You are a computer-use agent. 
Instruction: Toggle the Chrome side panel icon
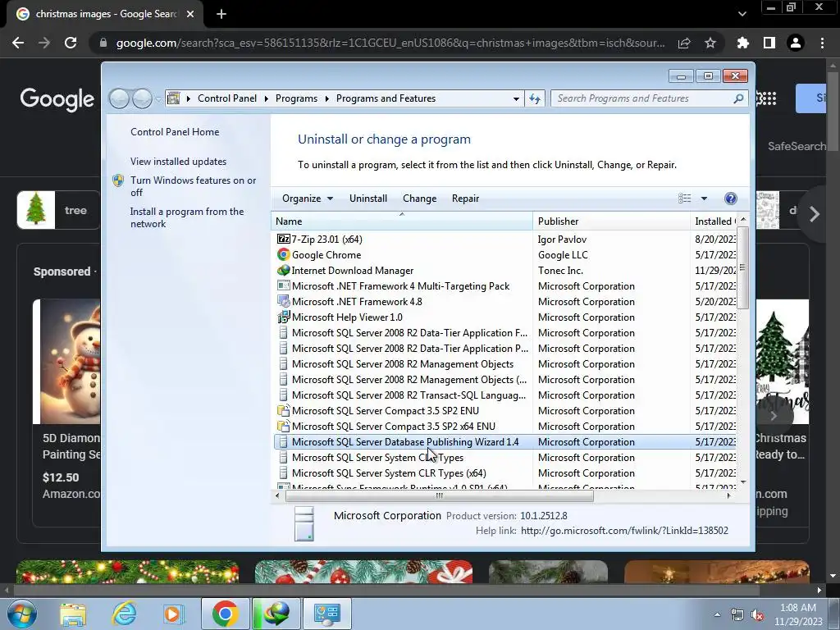(769, 43)
